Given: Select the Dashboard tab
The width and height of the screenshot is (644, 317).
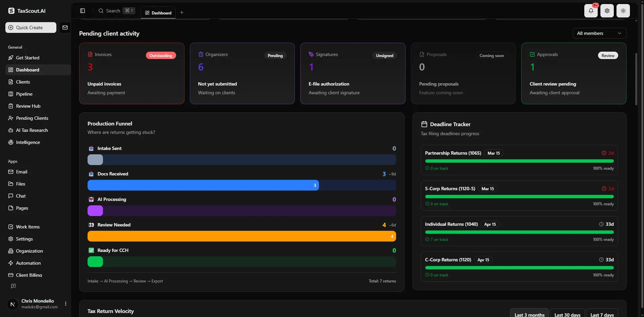Looking at the screenshot, I should click(x=158, y=13).
